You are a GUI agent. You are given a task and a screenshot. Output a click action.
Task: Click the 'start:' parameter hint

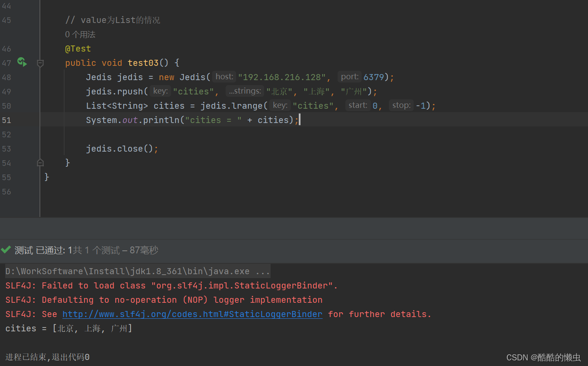click(358, 105)
